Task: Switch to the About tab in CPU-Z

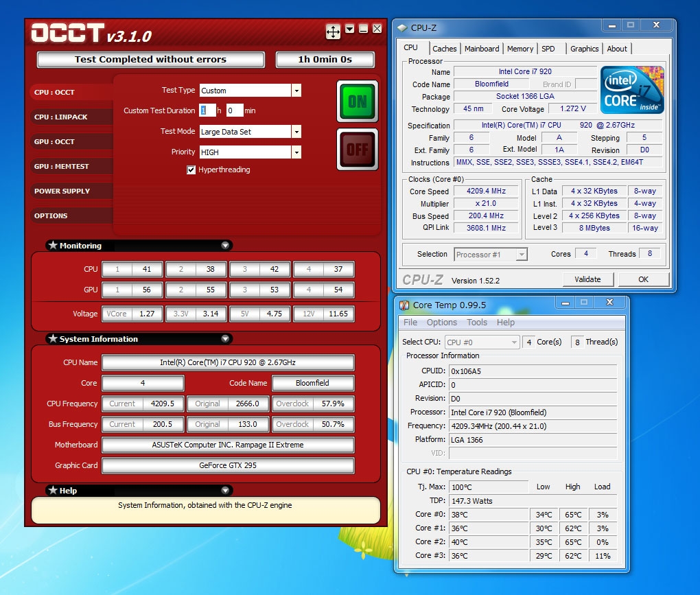Action: tap(617, 49)
